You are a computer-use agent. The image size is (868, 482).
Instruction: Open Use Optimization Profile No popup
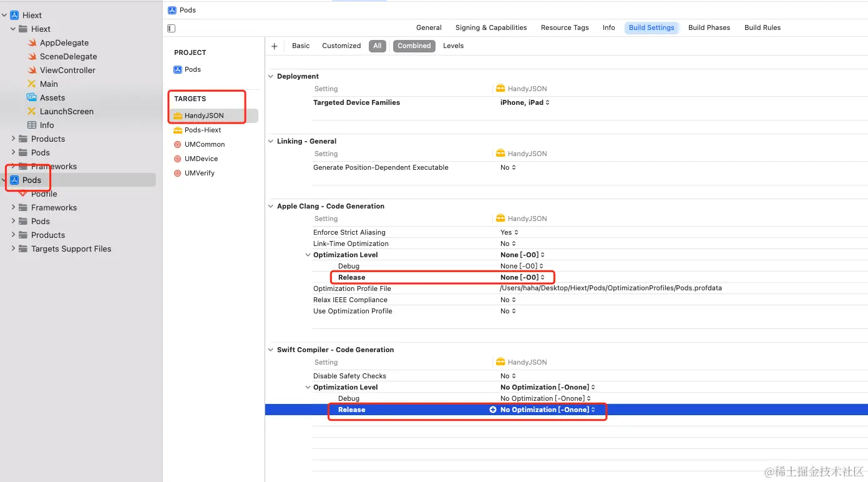pyautogui.click(x=508, y=311)
